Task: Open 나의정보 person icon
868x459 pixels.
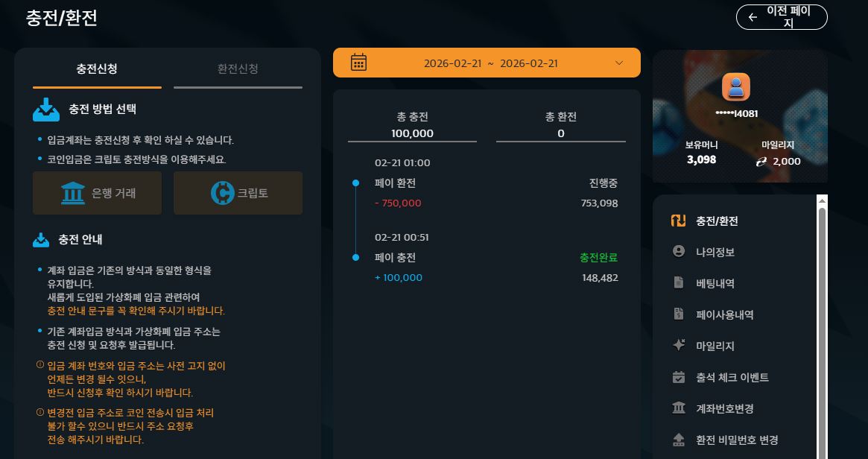Action: pyautogui.click(x=678, y=251)
